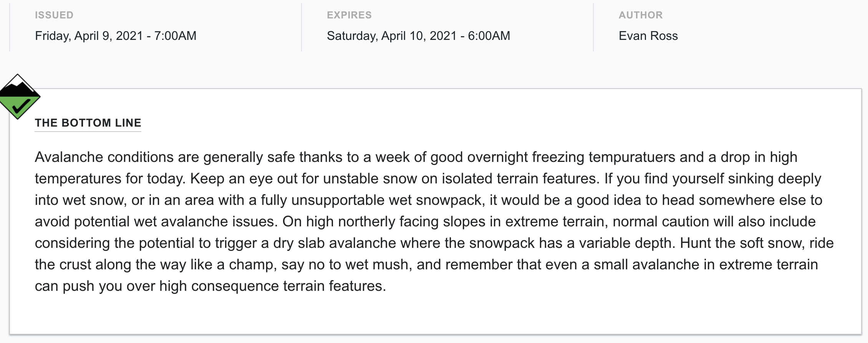
Task: Click the EXPIRES label
Action: tap(349, 15)
